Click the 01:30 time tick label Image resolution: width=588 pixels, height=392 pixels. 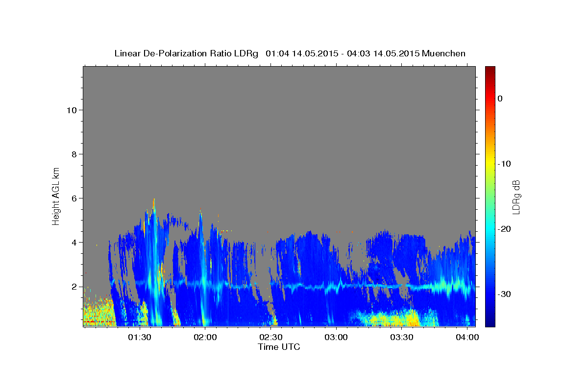click(x=139, y=338)
